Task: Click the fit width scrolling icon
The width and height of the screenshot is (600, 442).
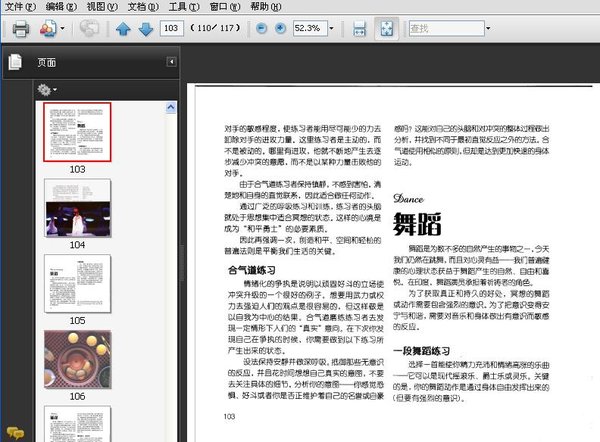Action: [359, 30]
